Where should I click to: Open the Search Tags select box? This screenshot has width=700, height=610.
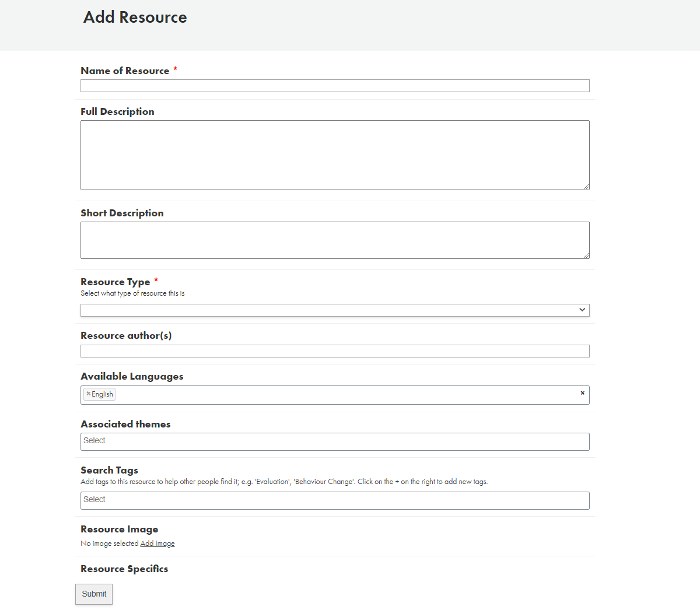coord(335,500)
